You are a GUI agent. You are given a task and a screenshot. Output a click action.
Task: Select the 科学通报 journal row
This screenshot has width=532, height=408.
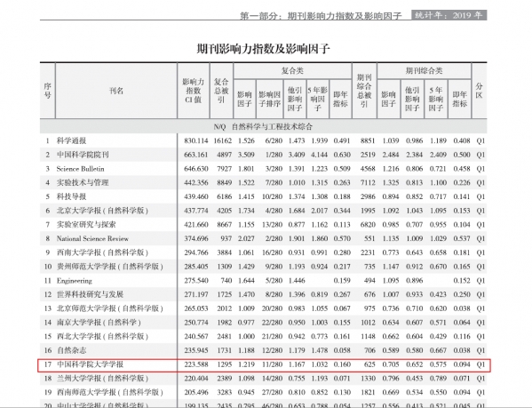263,140
